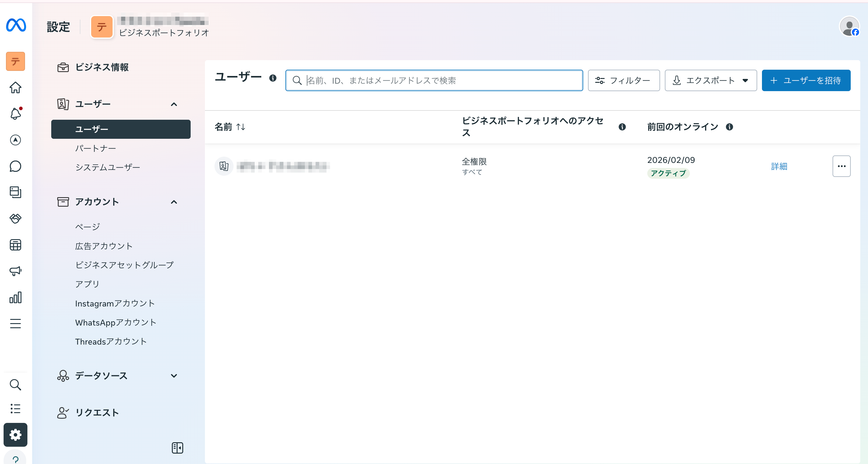The image size is (868, 464).
Task: Open notifications bell icon
Action: pos(15,114)
